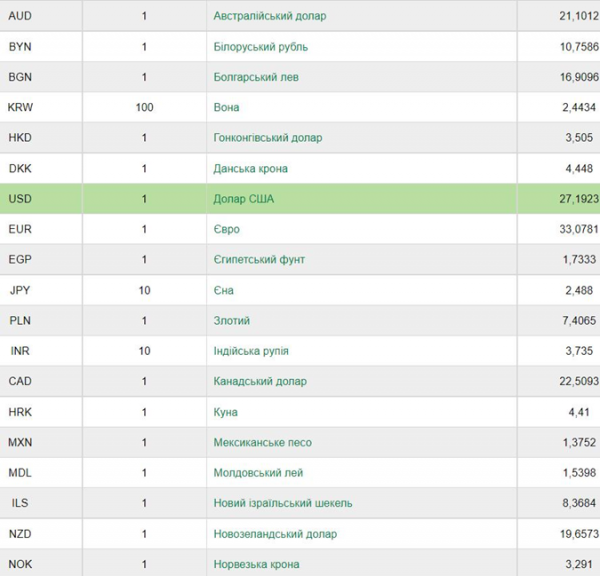Click the Болгарський лев link
600x576 pixels.
256,77
